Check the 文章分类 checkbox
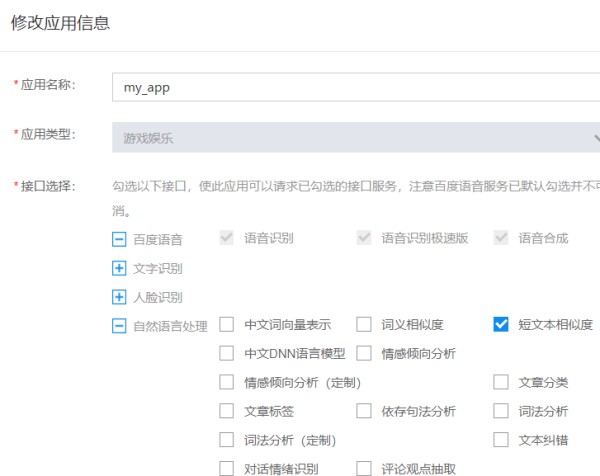Viewport: 600px width, 476px height. click(x=501, y=382)
